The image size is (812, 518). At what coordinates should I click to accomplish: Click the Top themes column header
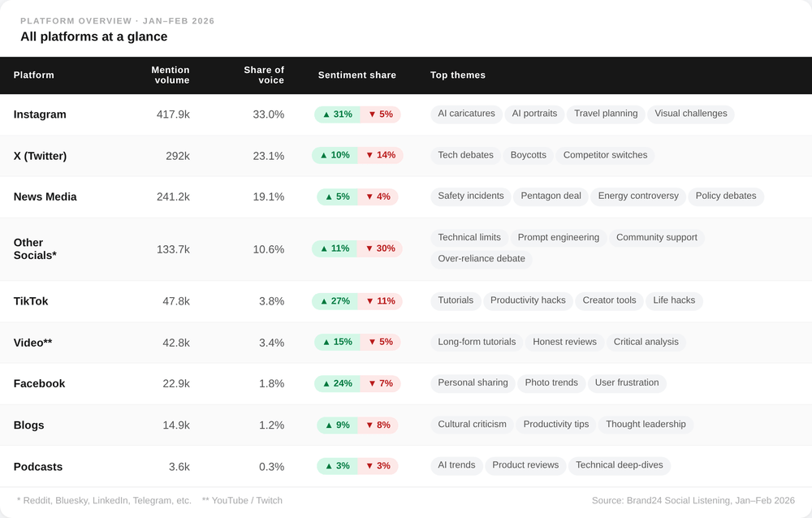[458, 75]
